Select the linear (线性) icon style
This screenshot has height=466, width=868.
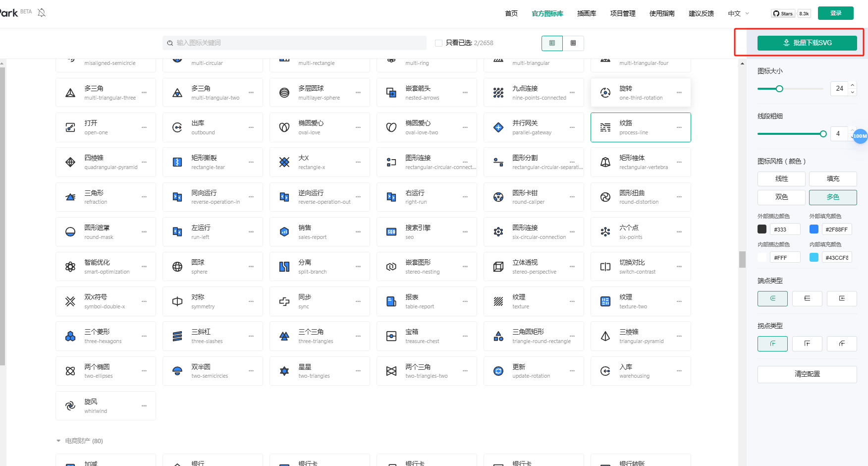781,179
